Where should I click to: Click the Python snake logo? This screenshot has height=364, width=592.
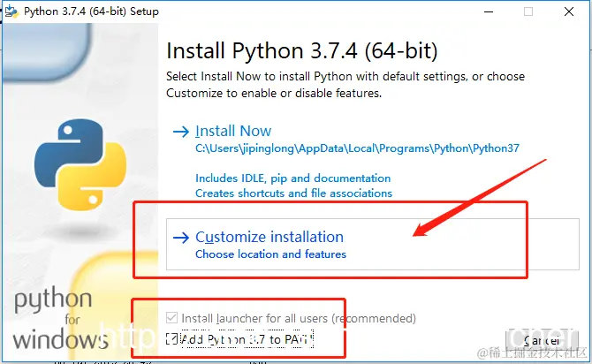(x=80, y=164)
